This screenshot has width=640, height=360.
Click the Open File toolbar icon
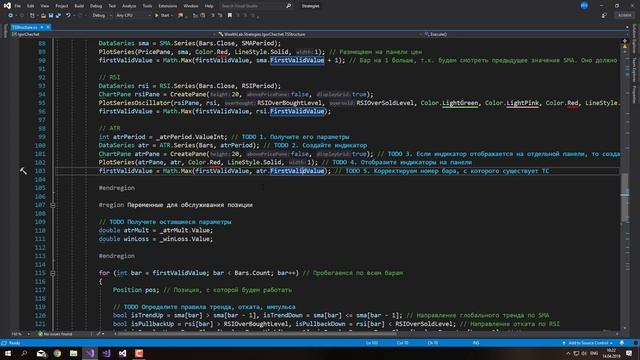43,16
